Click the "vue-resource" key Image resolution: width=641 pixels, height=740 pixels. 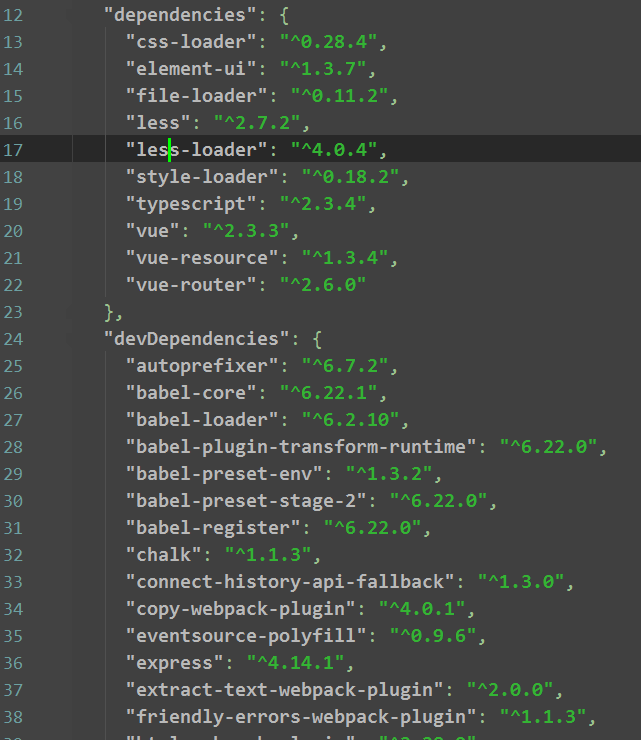pos(202,258)
